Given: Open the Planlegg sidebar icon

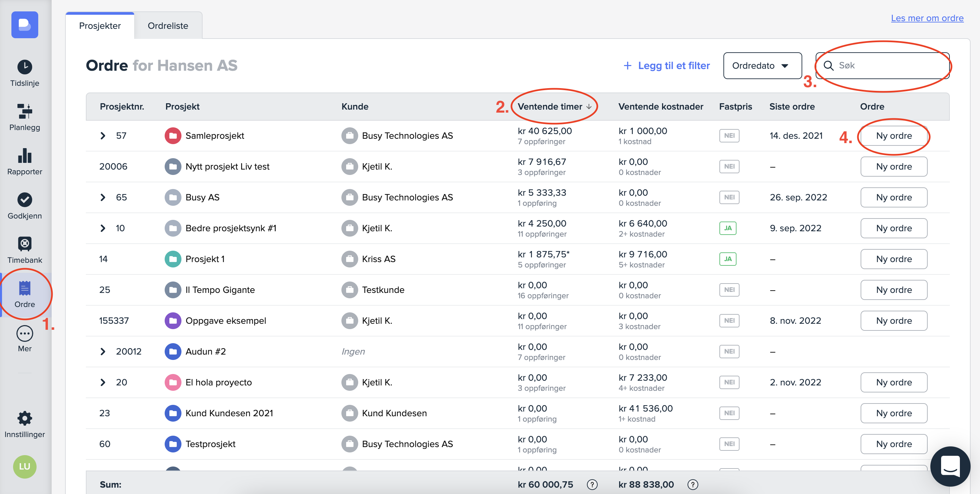Looking at the screenshot, I should coord(25,111).
